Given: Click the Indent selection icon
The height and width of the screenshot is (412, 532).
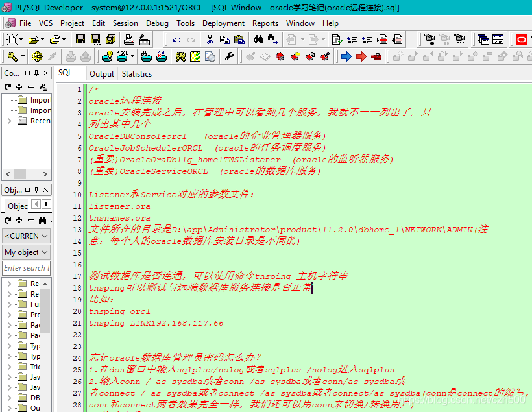Looking at the screenshot, I should point(352,40).
